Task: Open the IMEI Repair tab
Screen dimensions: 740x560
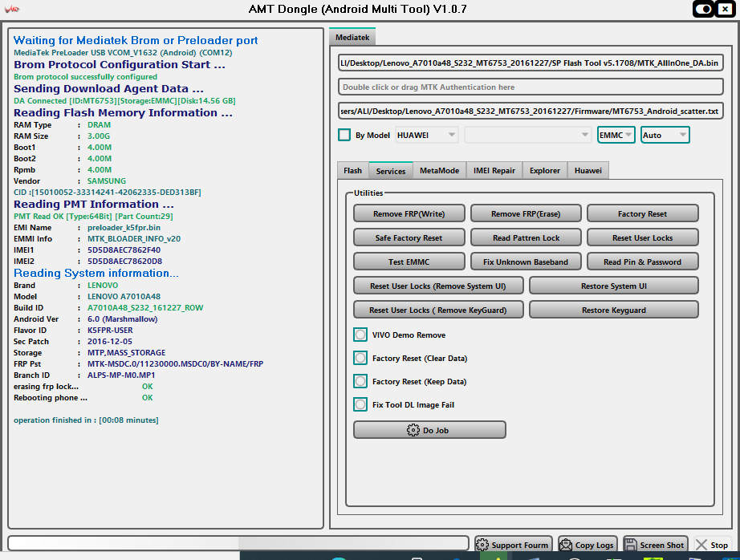Action: 494,170
